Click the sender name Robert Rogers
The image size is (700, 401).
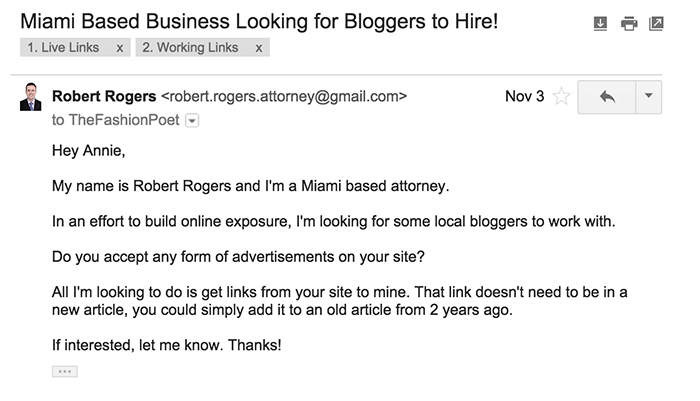(x=104, y=96)
